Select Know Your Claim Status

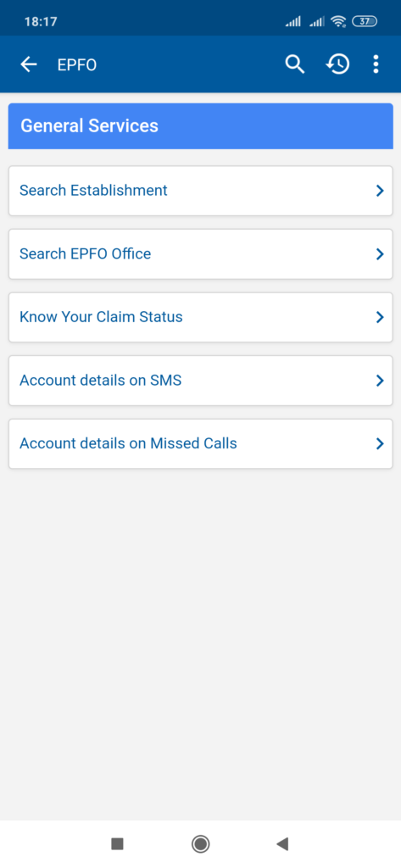[200, 317]
